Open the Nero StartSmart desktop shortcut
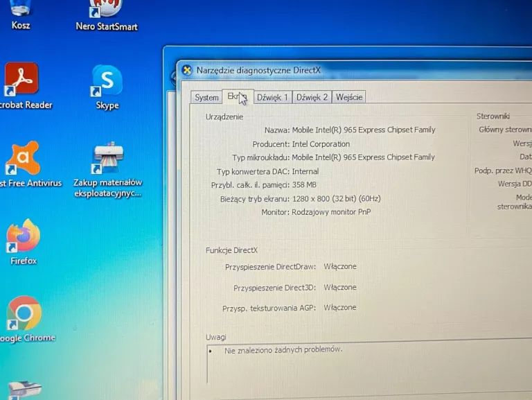The image size is (532, 400). pyautogui.click(x=107, y=17)
